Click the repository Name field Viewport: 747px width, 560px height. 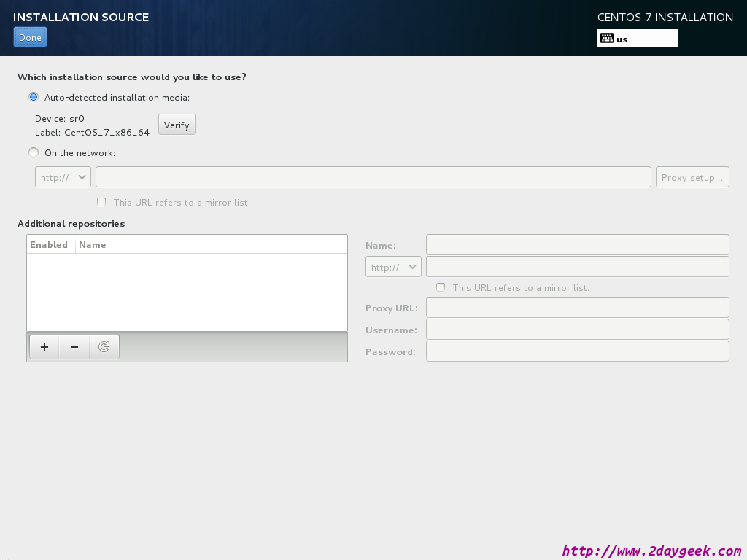click(578, 245)
